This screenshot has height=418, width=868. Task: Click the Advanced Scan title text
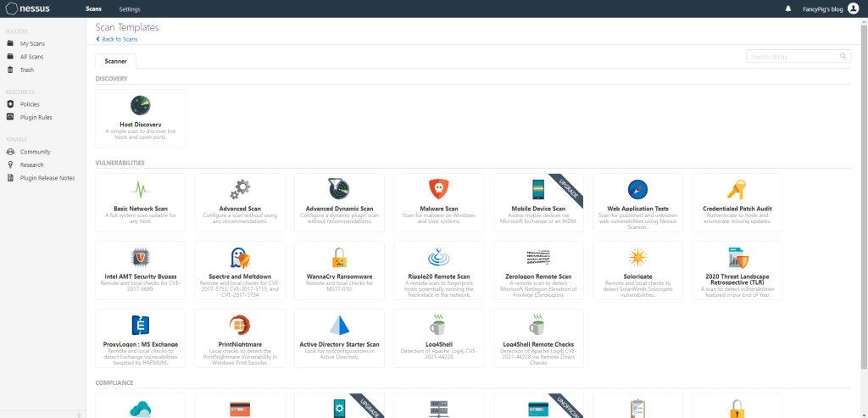point(240,209)
